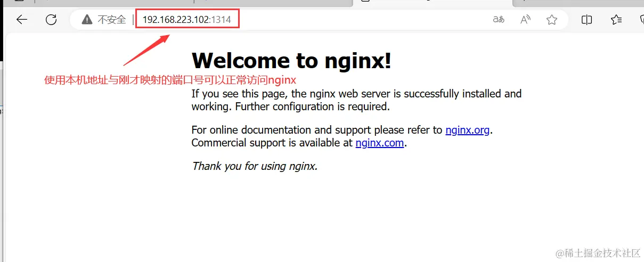Activate read aloud icon
This screenshot has height=262, width=644.
[x=525, y=20]
